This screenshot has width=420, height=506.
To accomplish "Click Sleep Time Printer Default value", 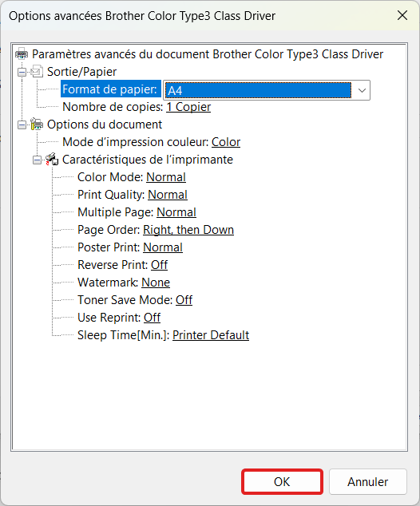I will point(211,335).
